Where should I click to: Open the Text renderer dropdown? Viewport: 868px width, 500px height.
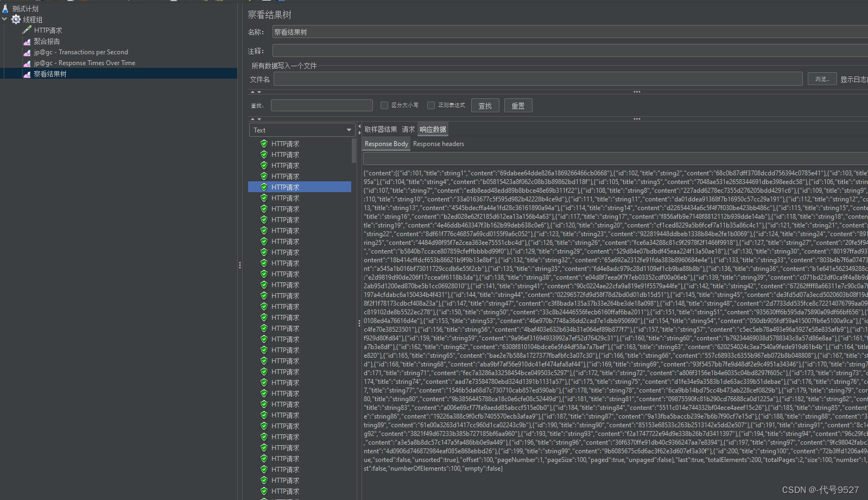pyautogui.click(x=302, y=130)
